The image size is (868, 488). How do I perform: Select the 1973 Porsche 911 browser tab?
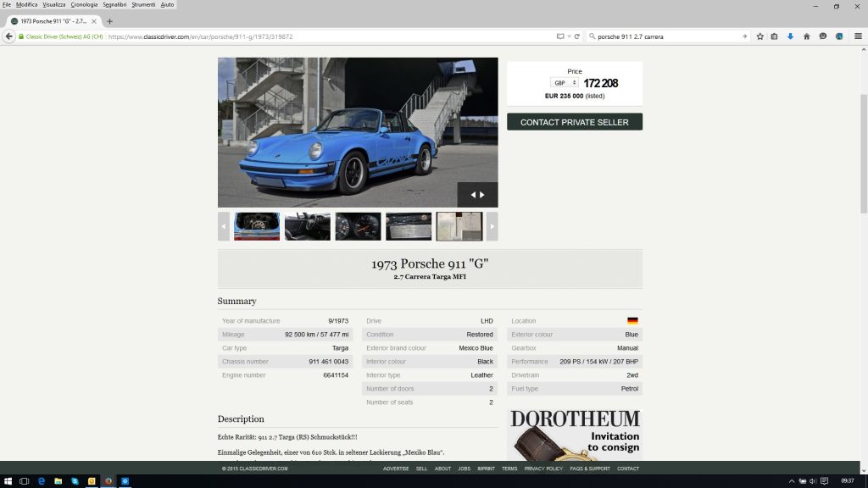[x=53, y=21]
